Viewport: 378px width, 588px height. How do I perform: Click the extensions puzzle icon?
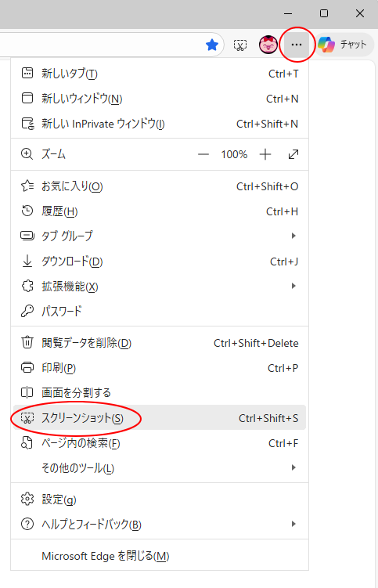coord(27,286)
